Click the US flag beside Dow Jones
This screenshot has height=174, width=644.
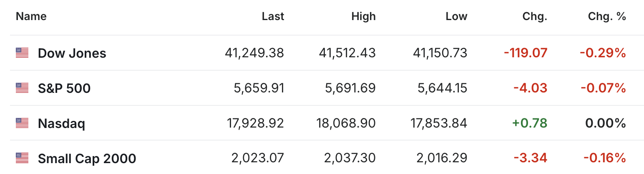[x=22, y=53]
